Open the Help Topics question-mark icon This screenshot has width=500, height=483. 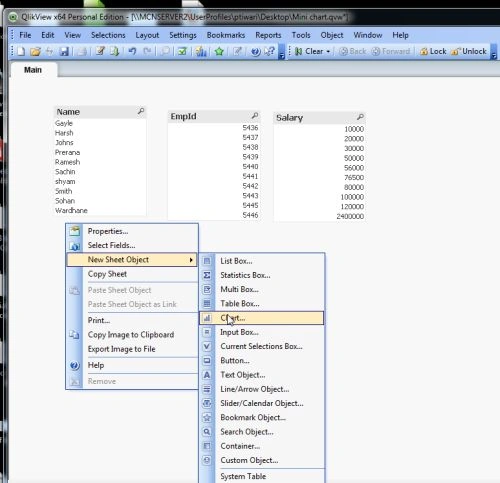click(x=255, y=52)
